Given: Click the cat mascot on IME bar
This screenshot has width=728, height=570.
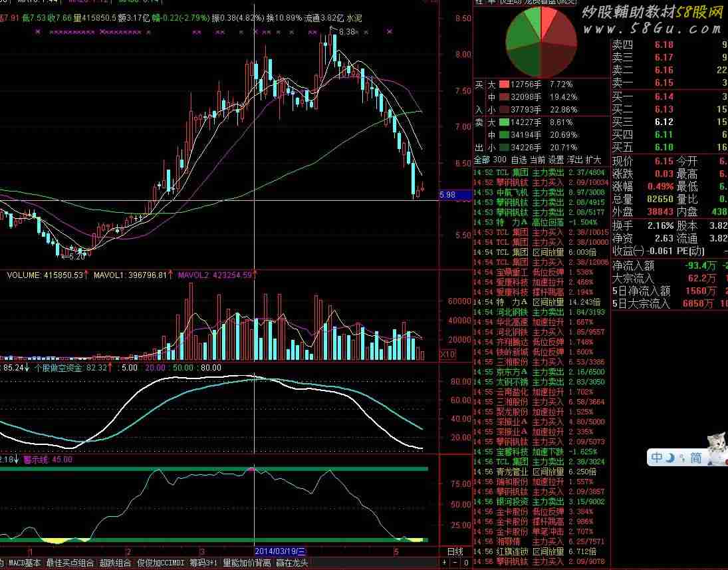Looking at the screenshot, I should (717, 448).
